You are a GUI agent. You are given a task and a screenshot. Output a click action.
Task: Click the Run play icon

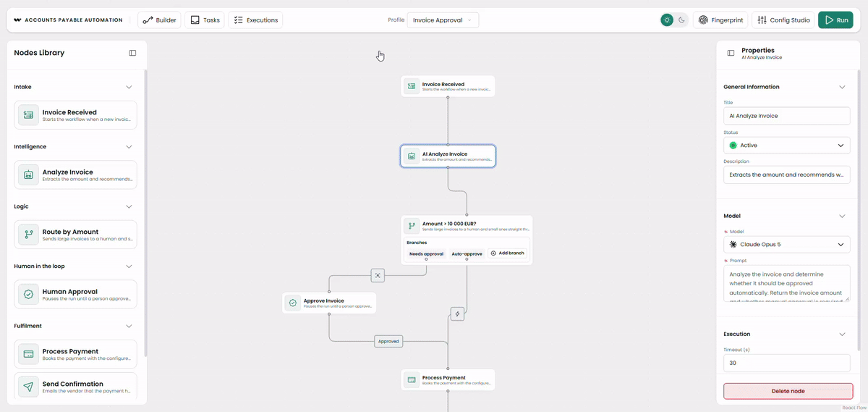pyautogui.click(x=829, y=20)
